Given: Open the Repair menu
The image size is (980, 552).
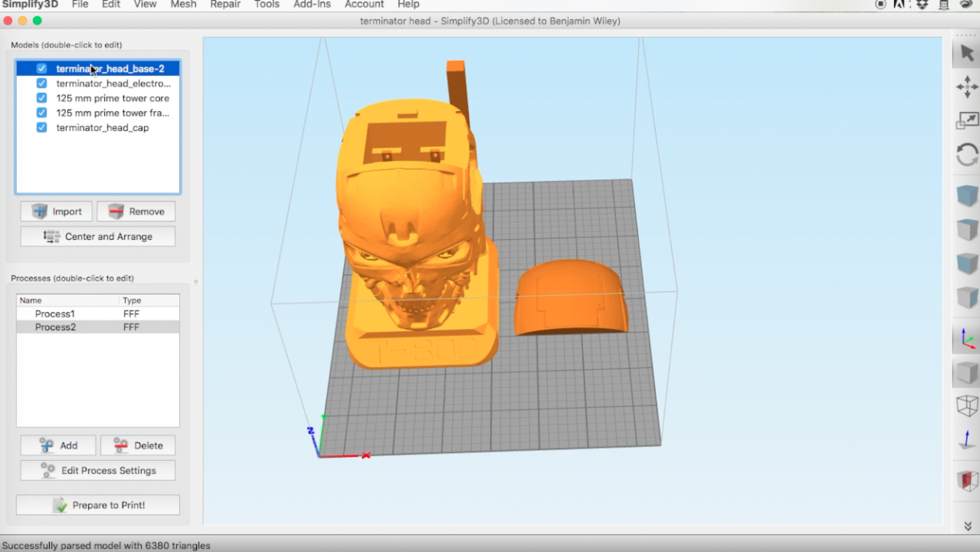Looking at the screenshot, I should (225, 5).
